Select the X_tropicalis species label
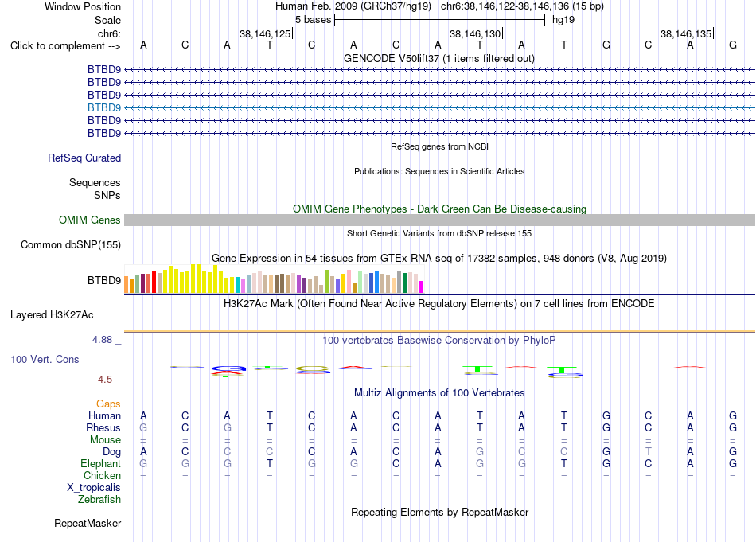The image size is (756, 542). [94, 488]
